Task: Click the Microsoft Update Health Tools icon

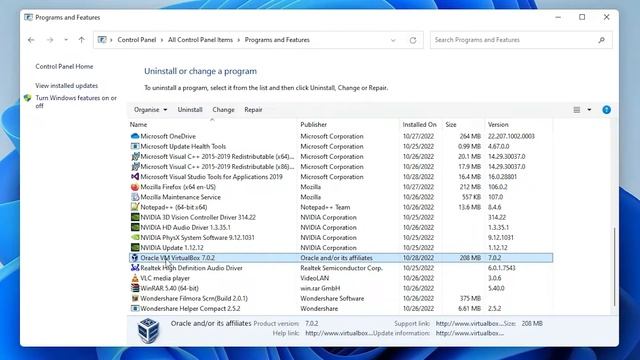Action: [135, 147]
